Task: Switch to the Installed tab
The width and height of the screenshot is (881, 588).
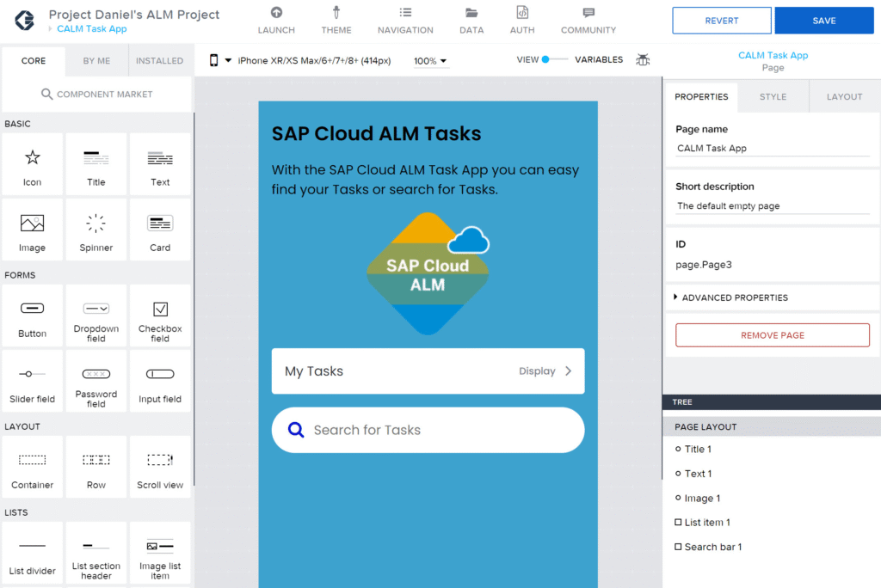Action: tap(159, 61)
